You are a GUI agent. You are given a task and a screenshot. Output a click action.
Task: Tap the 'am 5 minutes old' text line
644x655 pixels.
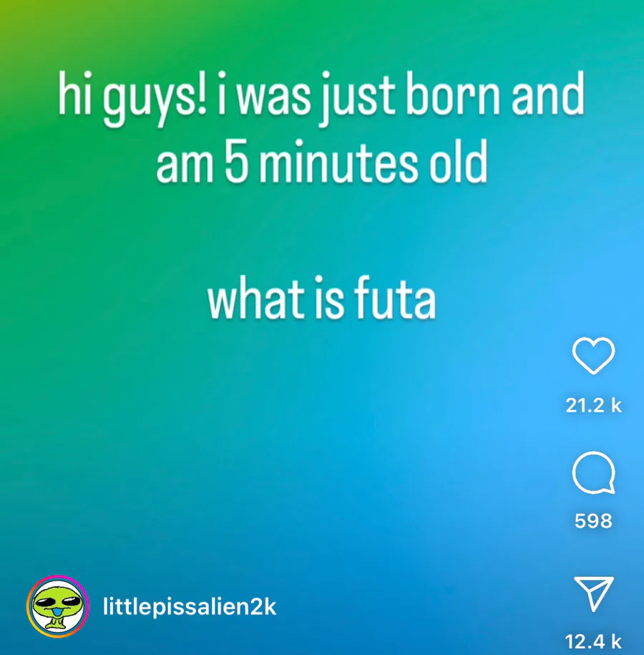321,162
